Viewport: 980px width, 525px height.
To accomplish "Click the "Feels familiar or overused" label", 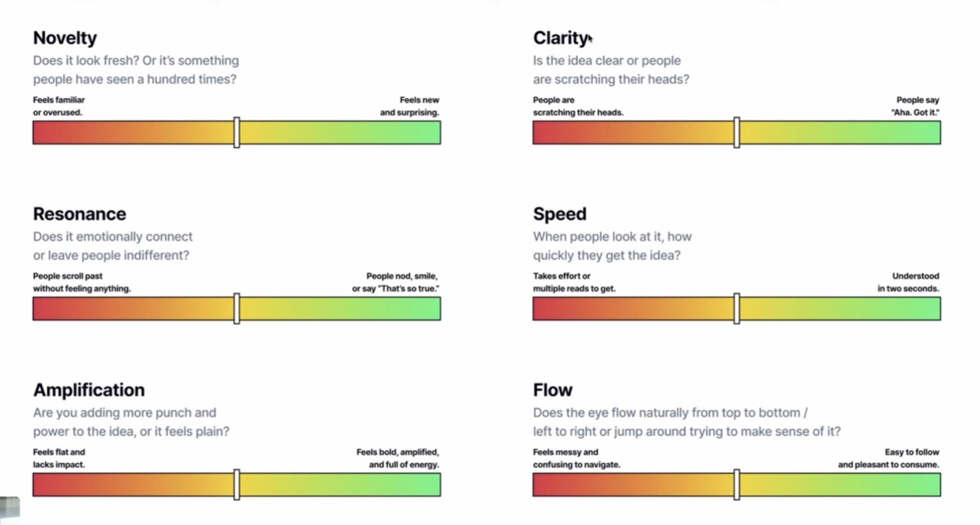I will coord(59,106).
